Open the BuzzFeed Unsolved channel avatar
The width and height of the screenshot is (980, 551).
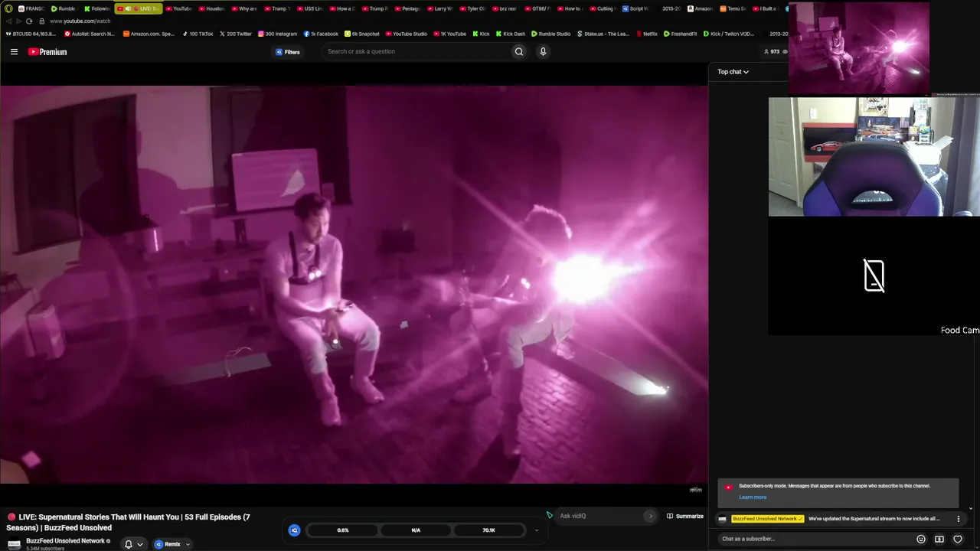[x=14, y=543]
